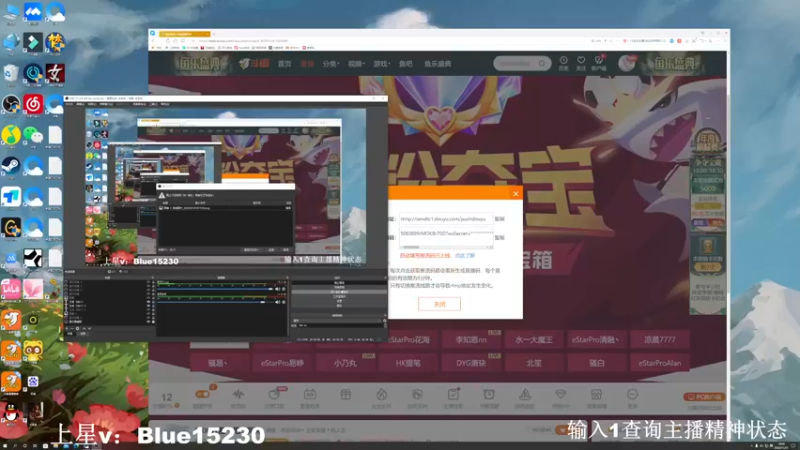The height and width of the screenshot is (450, 800).
Task: Launch the QQ penguin desktop icon
Action: click(11, 412)
